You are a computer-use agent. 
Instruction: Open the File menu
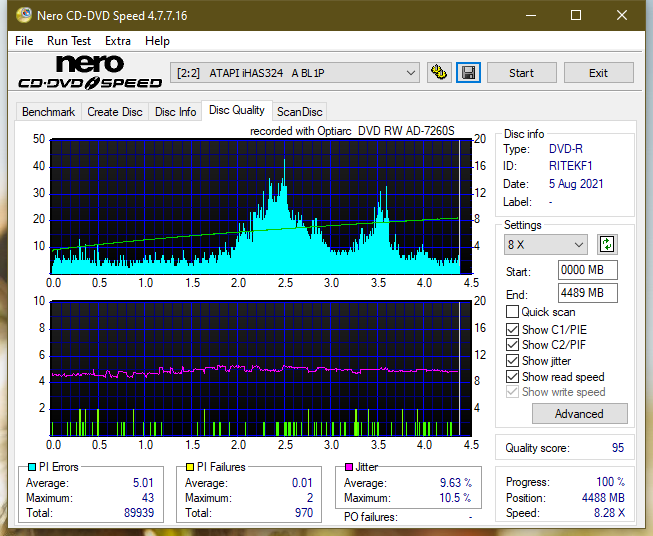(x=24, y=41)
